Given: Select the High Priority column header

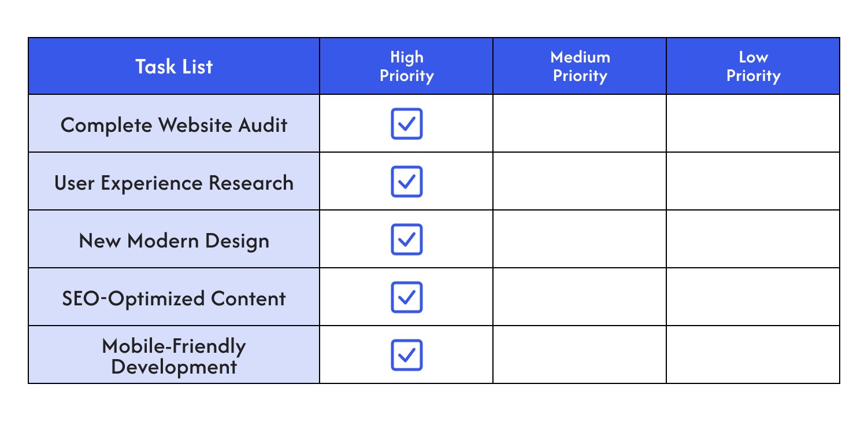Looking at the screenshot, I should 406,66.
